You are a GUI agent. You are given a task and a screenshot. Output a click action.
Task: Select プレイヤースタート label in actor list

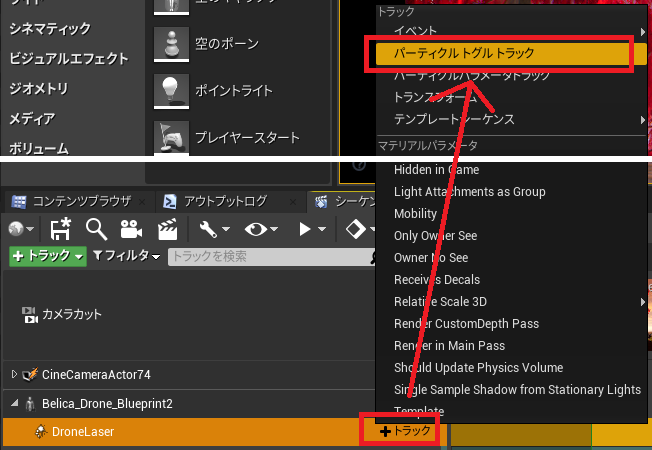tap(247, 137)
